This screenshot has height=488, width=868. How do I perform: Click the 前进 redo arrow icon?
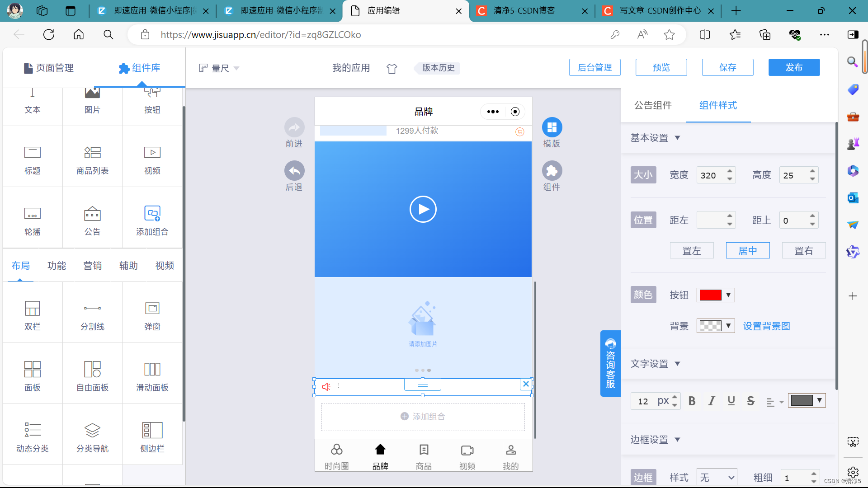click(294, 127)
